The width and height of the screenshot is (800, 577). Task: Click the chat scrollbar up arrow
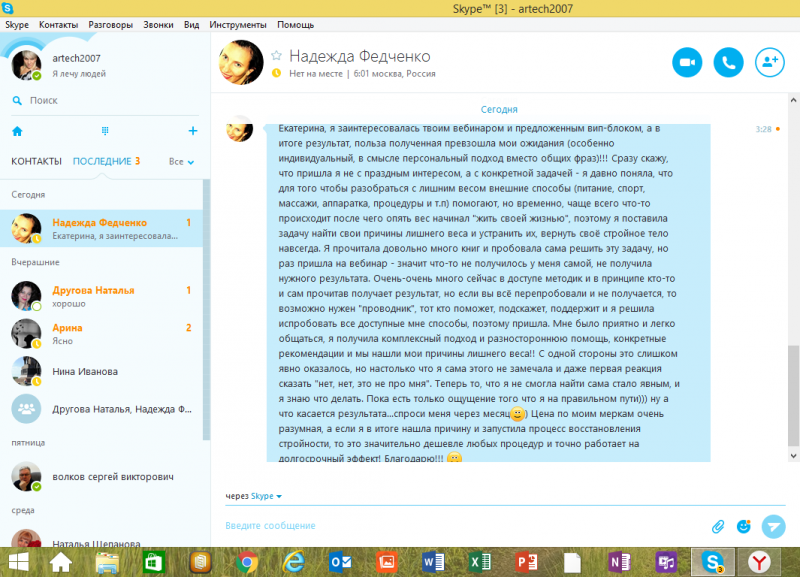794,101
